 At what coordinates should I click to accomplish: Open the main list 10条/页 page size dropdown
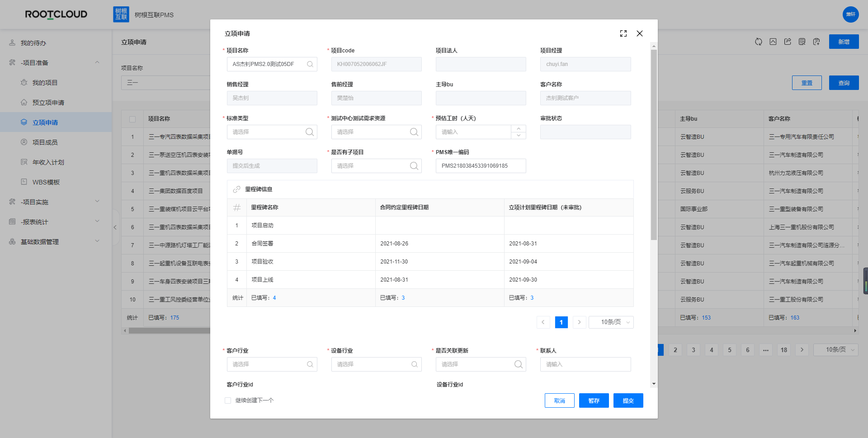pyautogui.click(x=835, y=350)
